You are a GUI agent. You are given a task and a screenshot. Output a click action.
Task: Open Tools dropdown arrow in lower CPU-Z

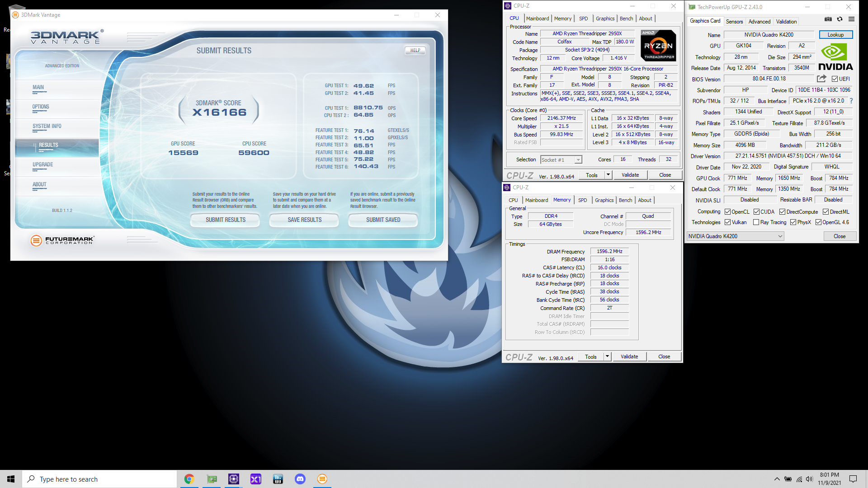click(607, 357)
